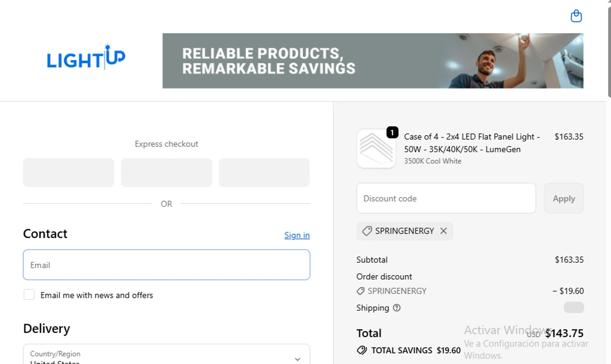611x364 pixels.
Task: Click the LED flat panel product thumbnail
Action: pyautogui.click(x=376, y=149)
